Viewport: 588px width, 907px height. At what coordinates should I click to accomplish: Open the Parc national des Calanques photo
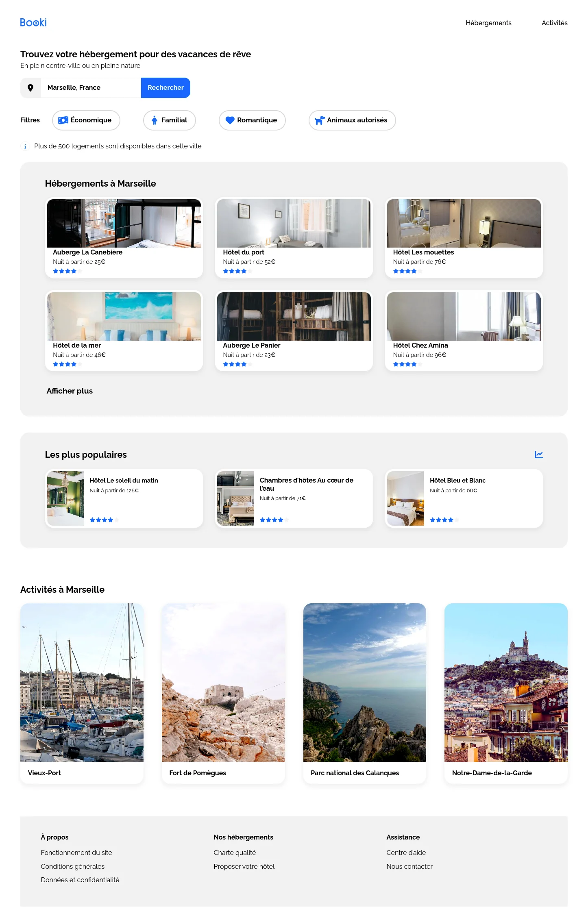[365, 683]
